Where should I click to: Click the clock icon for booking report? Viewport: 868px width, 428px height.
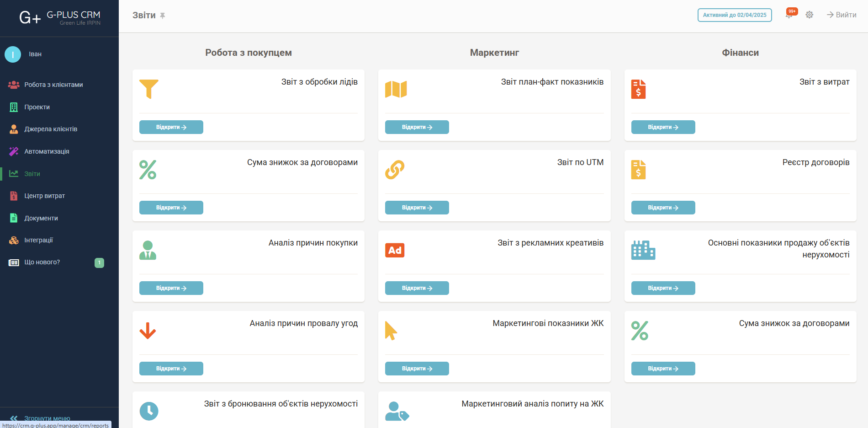149,411
